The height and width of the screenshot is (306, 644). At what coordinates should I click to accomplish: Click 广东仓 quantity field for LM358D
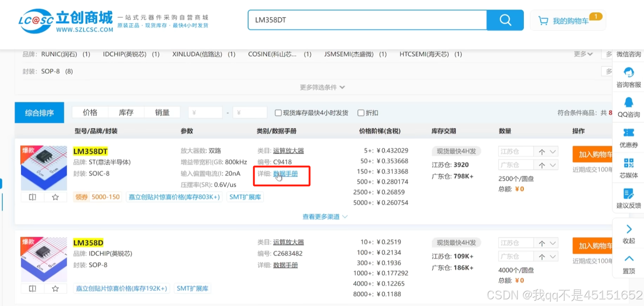(x=516, y=256)
